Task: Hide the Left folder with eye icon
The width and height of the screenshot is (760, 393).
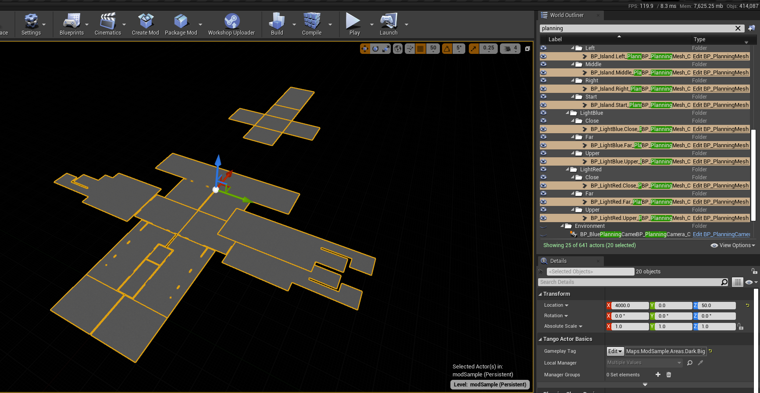Action: point(543,48)
